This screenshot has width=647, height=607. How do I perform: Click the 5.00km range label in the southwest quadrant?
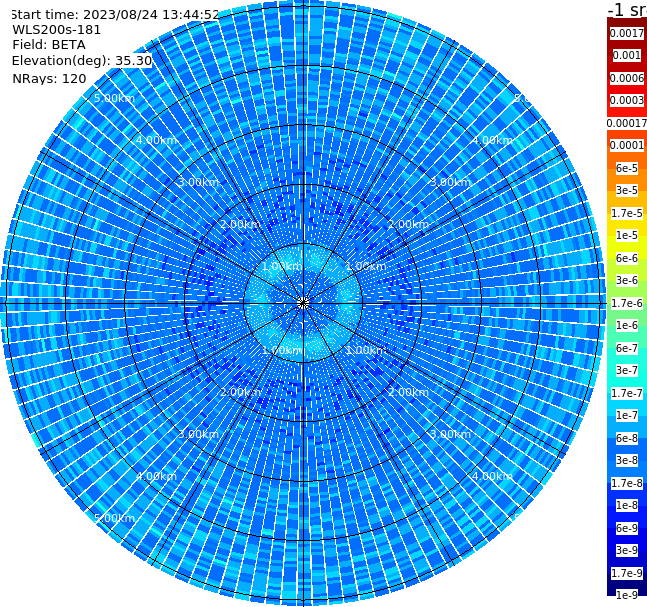114,518
